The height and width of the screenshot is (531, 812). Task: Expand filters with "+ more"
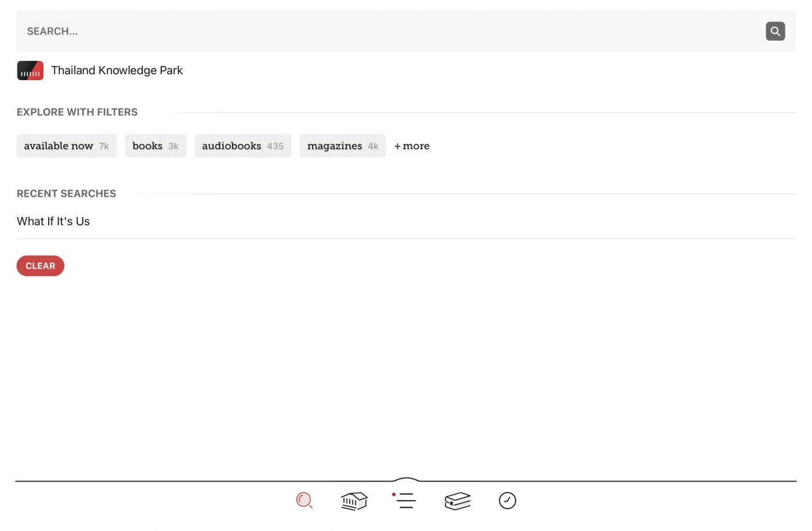412,146
